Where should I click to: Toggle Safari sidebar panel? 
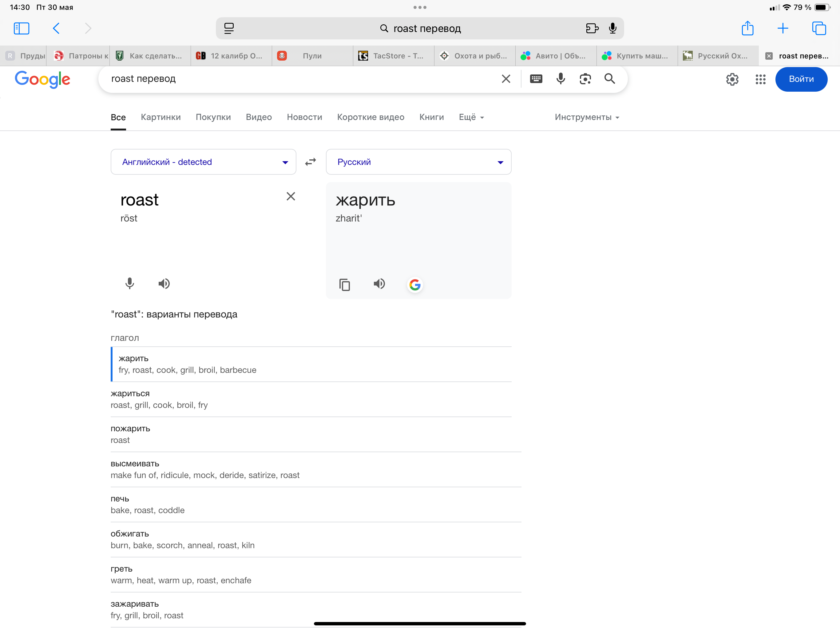pos(21,29)
